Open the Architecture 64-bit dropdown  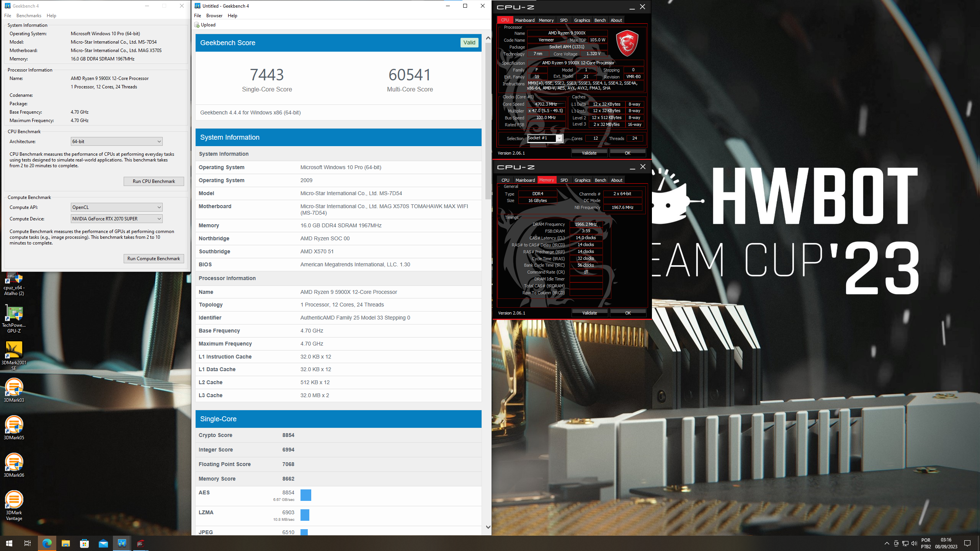(117, 142)
